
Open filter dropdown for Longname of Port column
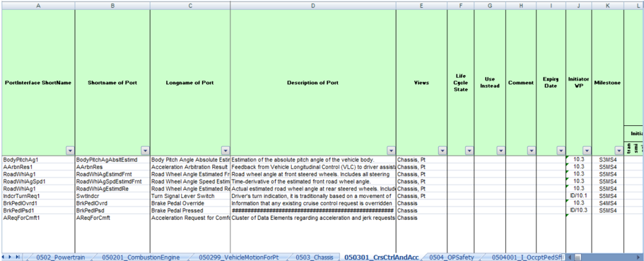point(225,151)
